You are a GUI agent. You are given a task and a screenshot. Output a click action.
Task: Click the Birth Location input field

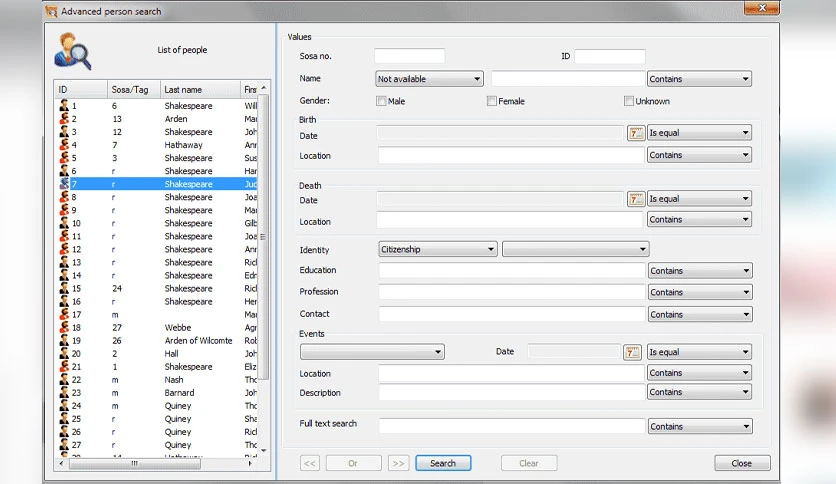[511, 155]
